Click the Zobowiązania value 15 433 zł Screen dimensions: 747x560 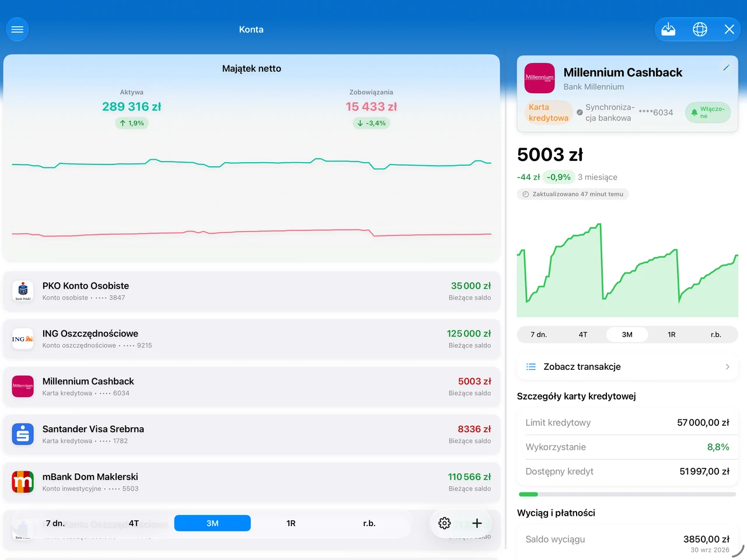coord(371,107)
